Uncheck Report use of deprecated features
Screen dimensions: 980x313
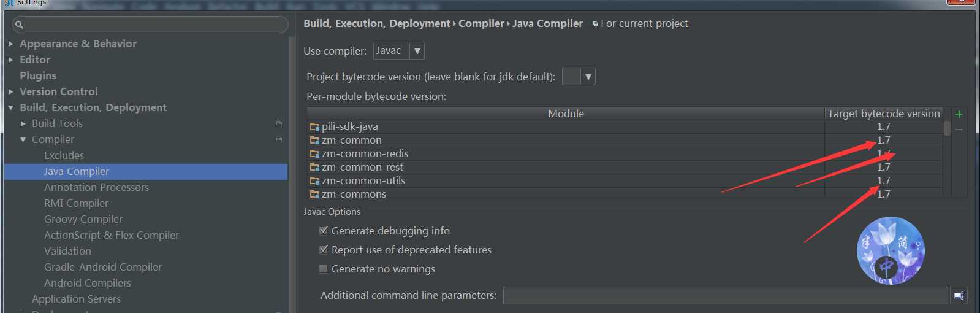coord(324,250)
